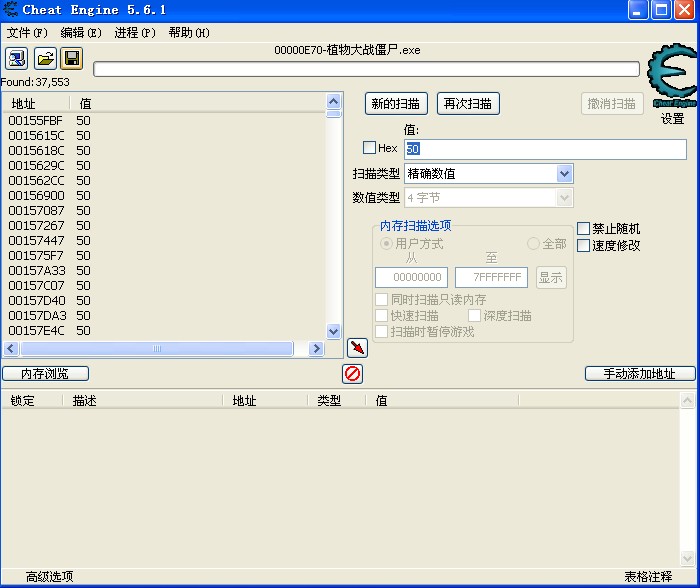Open 数值类型 dropdown showing 4 字节

488,197
